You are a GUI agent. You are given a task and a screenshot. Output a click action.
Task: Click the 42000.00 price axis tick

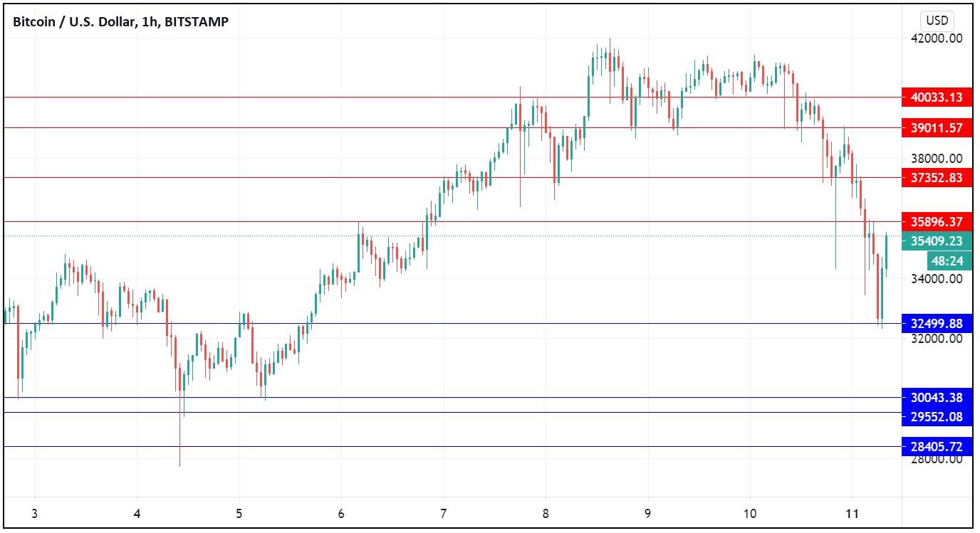coord(936,39)
